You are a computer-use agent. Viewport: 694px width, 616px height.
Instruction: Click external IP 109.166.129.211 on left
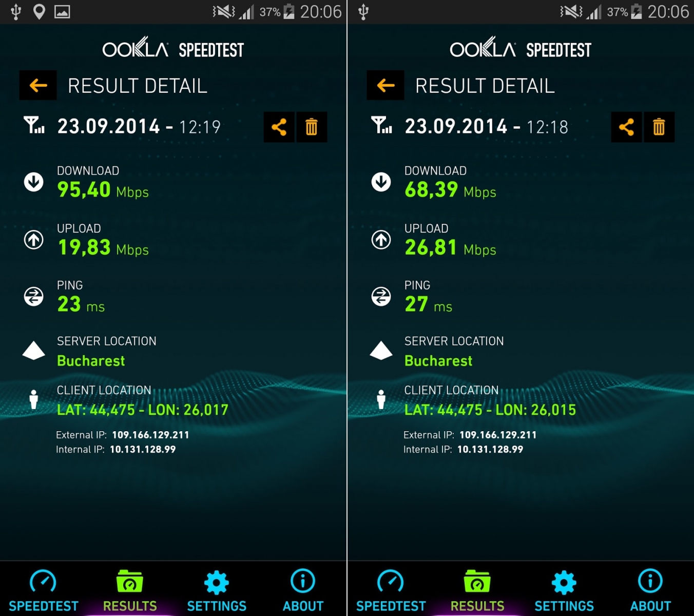[x=150, y=435]
